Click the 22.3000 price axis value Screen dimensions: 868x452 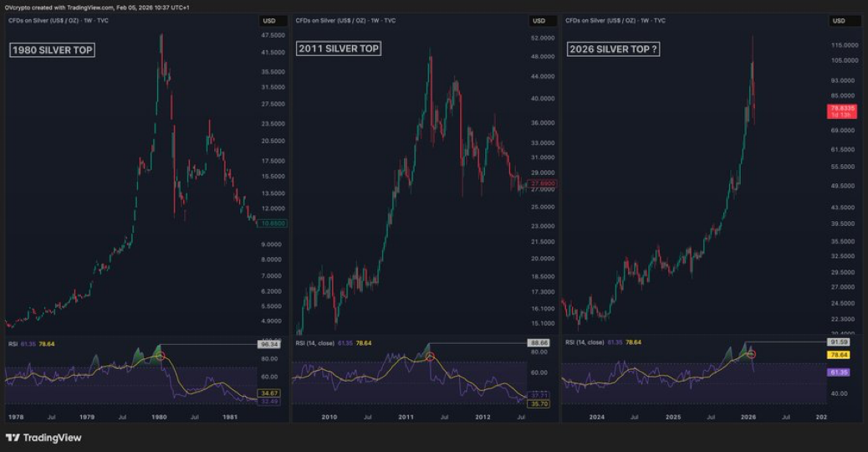(843, 319)
